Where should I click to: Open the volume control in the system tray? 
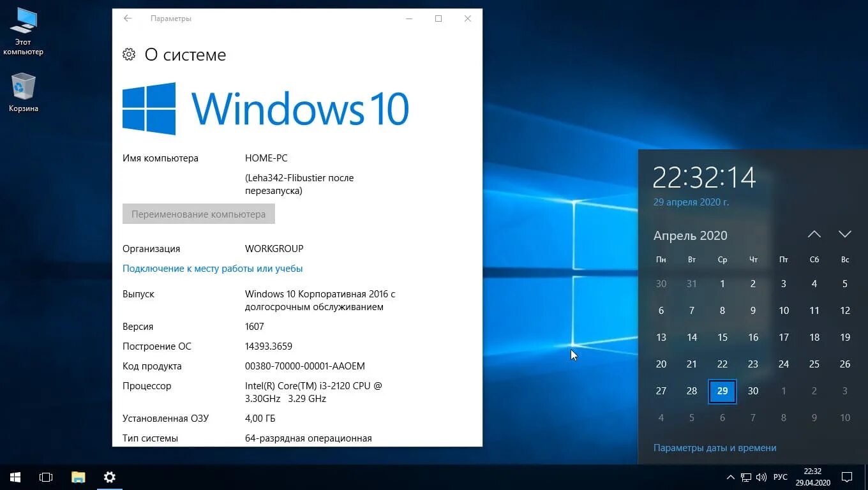click(x=761, y=477)
